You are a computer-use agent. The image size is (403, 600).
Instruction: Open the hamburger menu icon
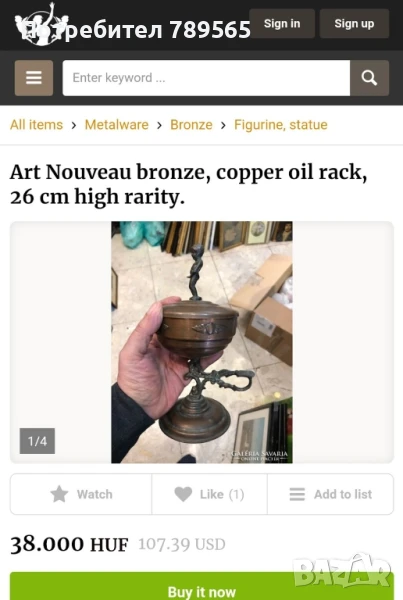pyautogui.click(x=34, y=78)
